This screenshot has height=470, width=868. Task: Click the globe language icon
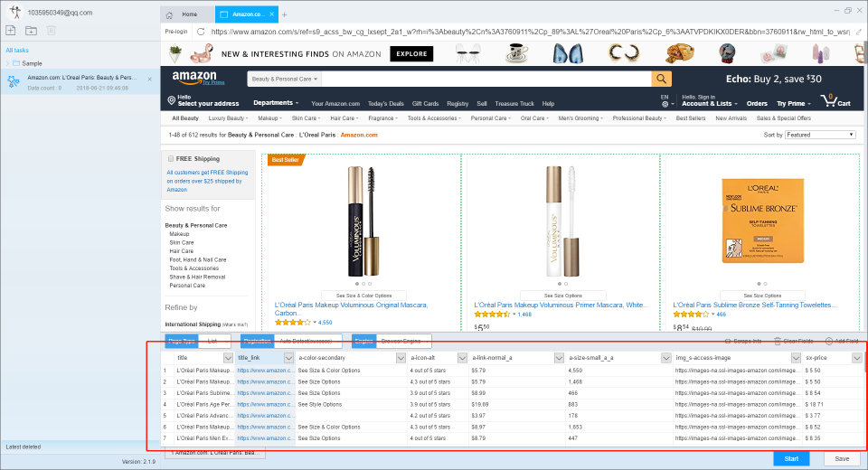coord(665,104)
